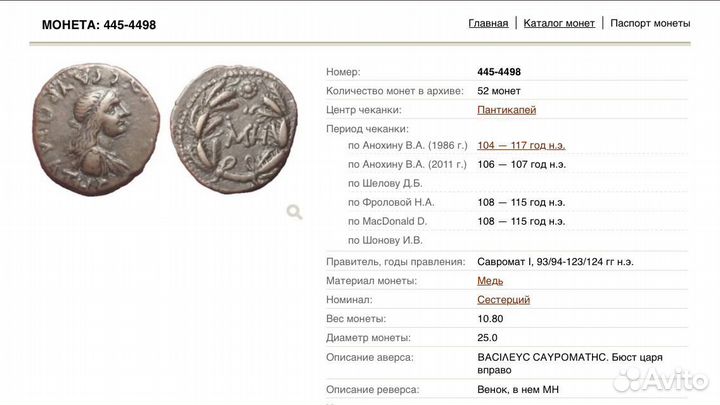Open the 104 — 117 год н.э. link
This screenshot has width=720, height=405.
pyautogui.click(x=521, y=145)
